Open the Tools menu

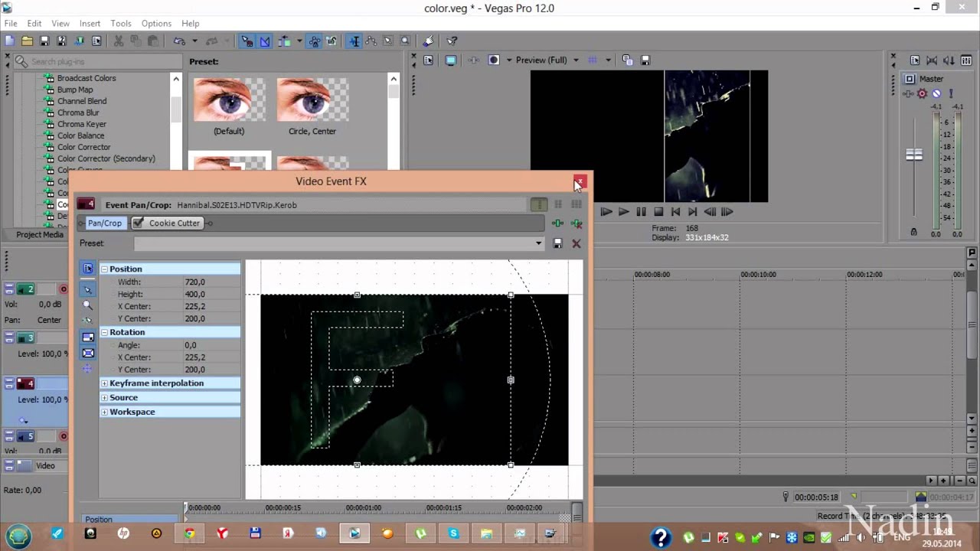(x=121, y=24)
